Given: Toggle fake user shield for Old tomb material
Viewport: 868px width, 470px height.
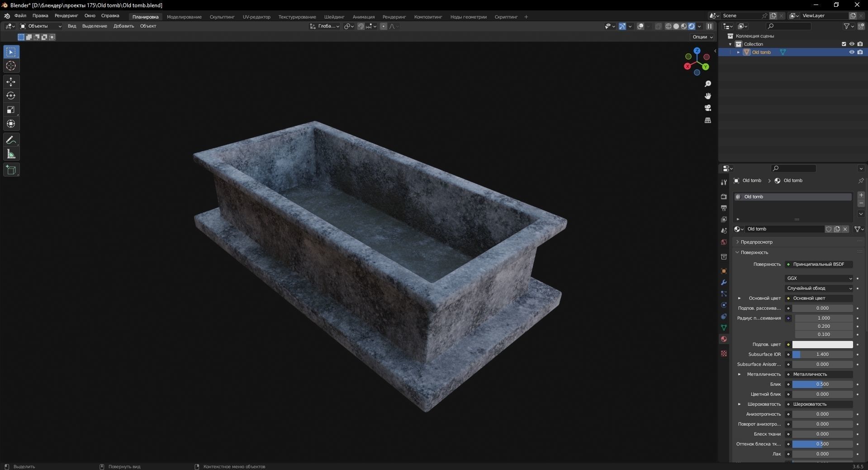Looking at the screenshot, I should 829,229.
